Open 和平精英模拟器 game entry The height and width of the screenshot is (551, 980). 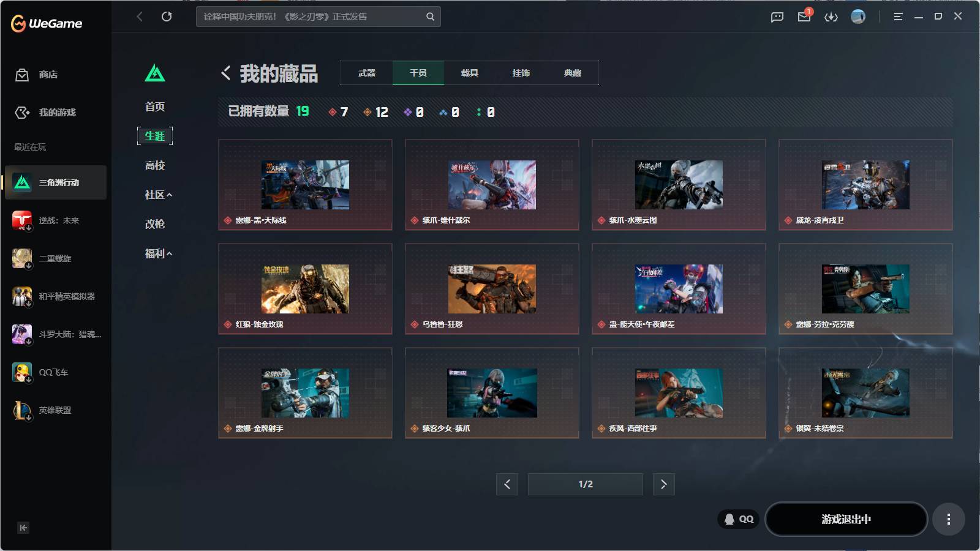[x=56, y=296]
